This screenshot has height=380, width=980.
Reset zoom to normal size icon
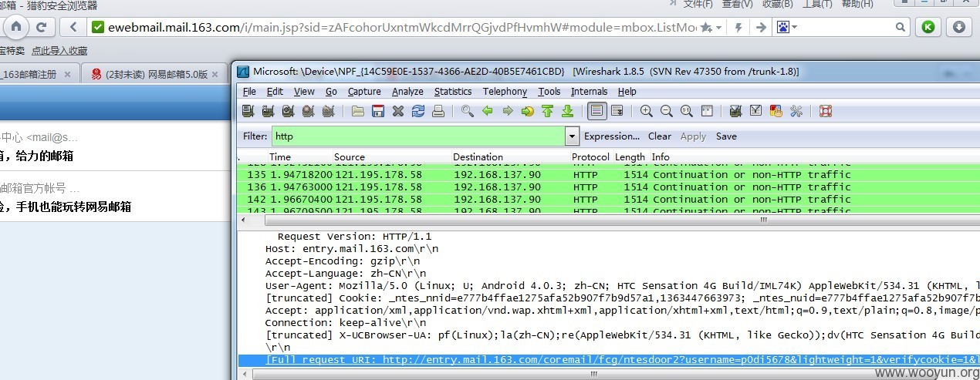coord(687,111)
